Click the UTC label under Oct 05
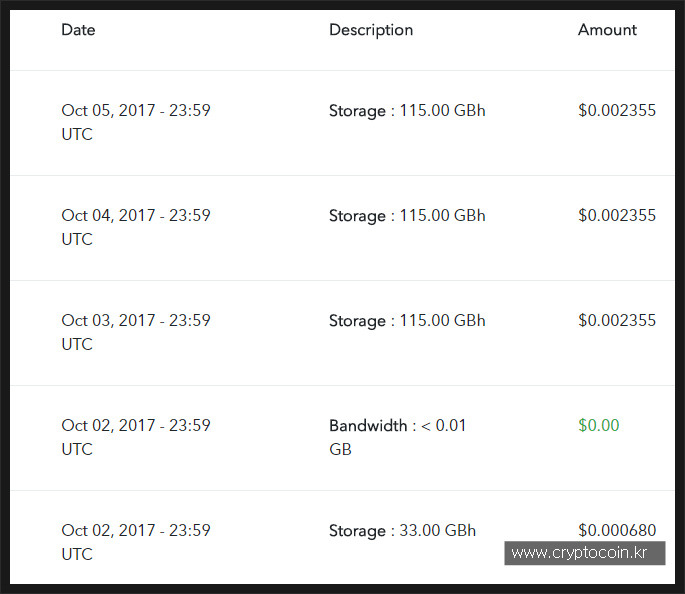Viewport: 685px width, 594px height. click(x=77, y=135)
